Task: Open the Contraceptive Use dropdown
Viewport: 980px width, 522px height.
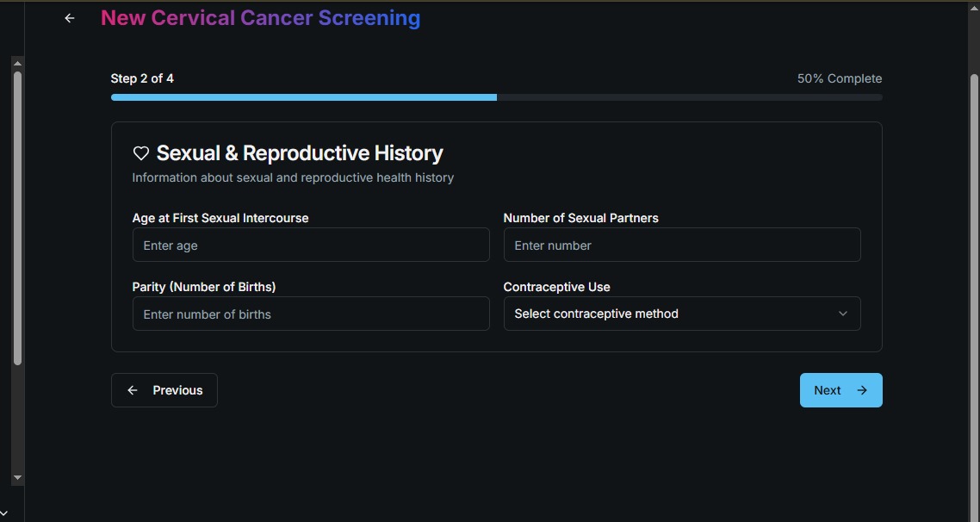Action: pyautogui.click(x=681, y=314)
